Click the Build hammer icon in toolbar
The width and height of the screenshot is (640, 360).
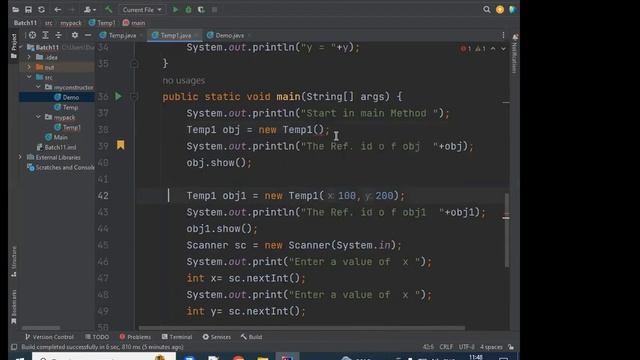108,9
